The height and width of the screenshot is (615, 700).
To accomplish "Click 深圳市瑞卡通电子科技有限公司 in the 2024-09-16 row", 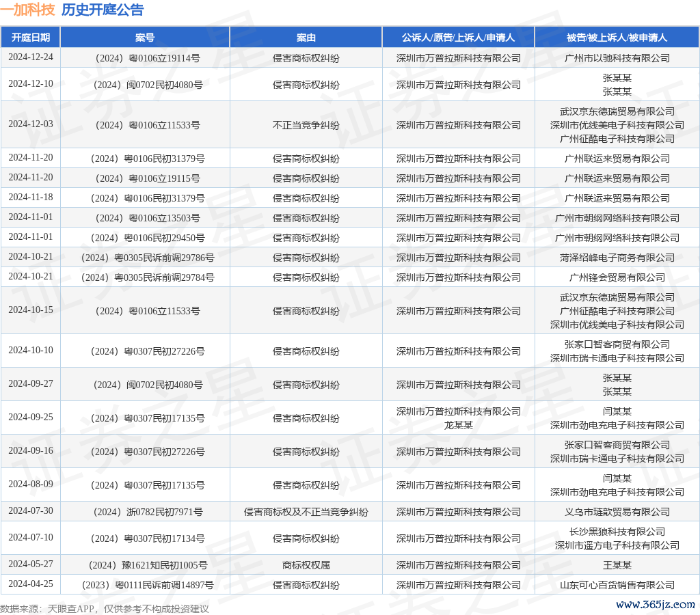I will click(x=617, y=459).
